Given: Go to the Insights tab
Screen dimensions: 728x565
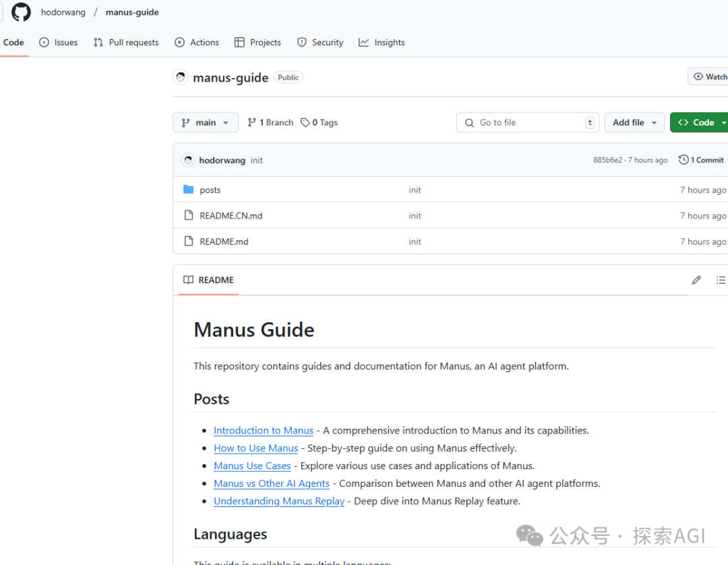Looking at the screenshot, I should pos(382,42).
